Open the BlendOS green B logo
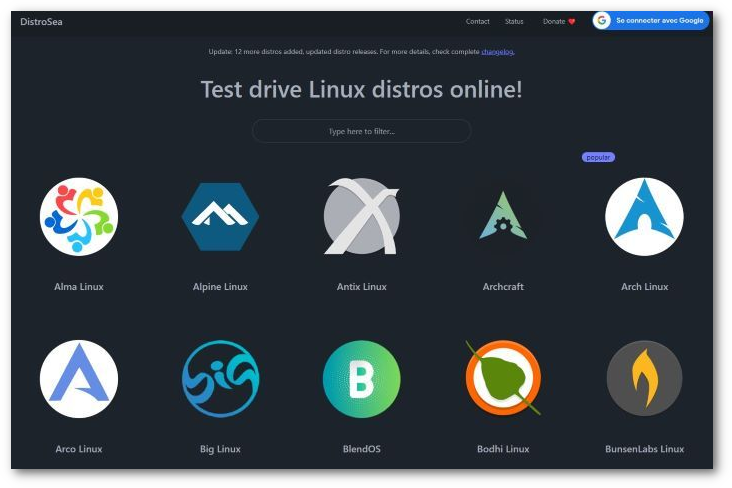Screen dimensions: 732x488 coord(362,379)
